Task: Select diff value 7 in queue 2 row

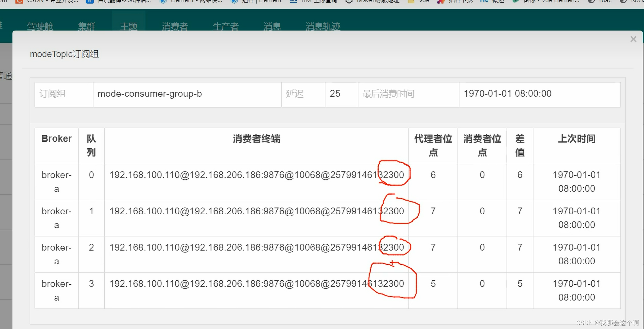Action: [520, 247]
